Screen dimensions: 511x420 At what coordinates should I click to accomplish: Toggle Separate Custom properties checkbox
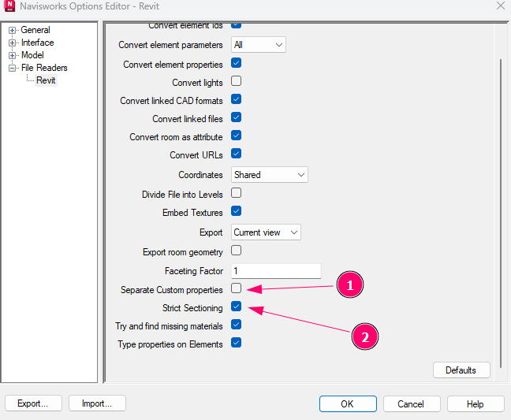click(236, 288)
